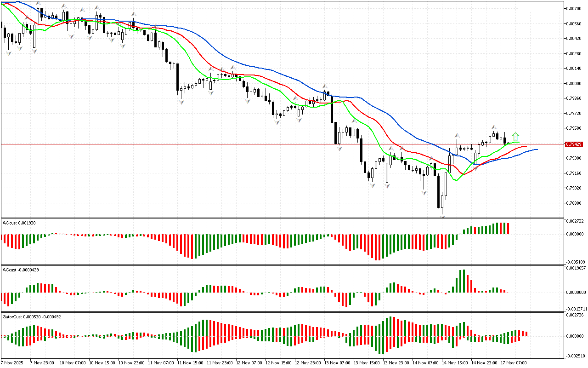Click the 0.80700 price scale value

point(574,8)
